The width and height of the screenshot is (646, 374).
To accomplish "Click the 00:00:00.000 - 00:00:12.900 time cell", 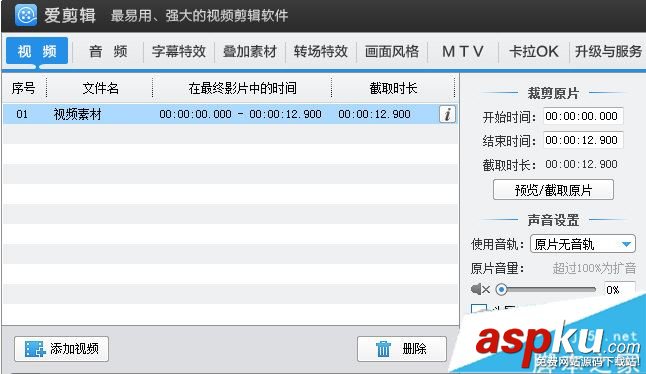I will (240, 114).
